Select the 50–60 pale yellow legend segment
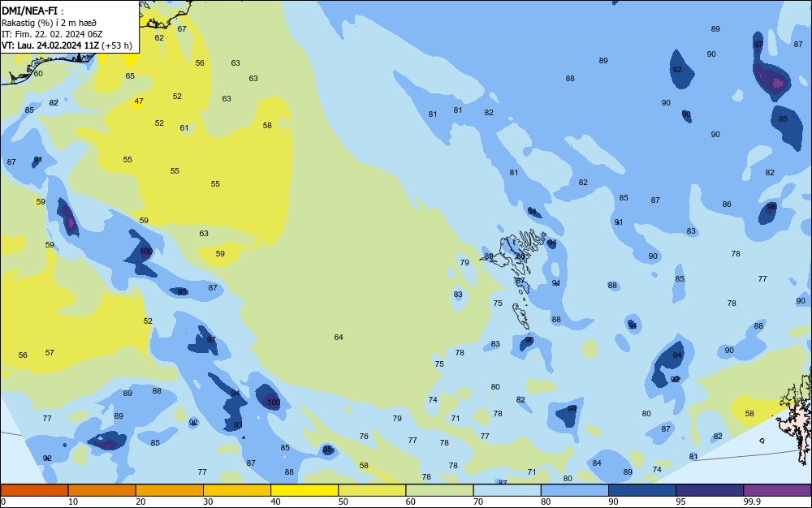This screenshot has height=508, width=812. tap(372, 490)
